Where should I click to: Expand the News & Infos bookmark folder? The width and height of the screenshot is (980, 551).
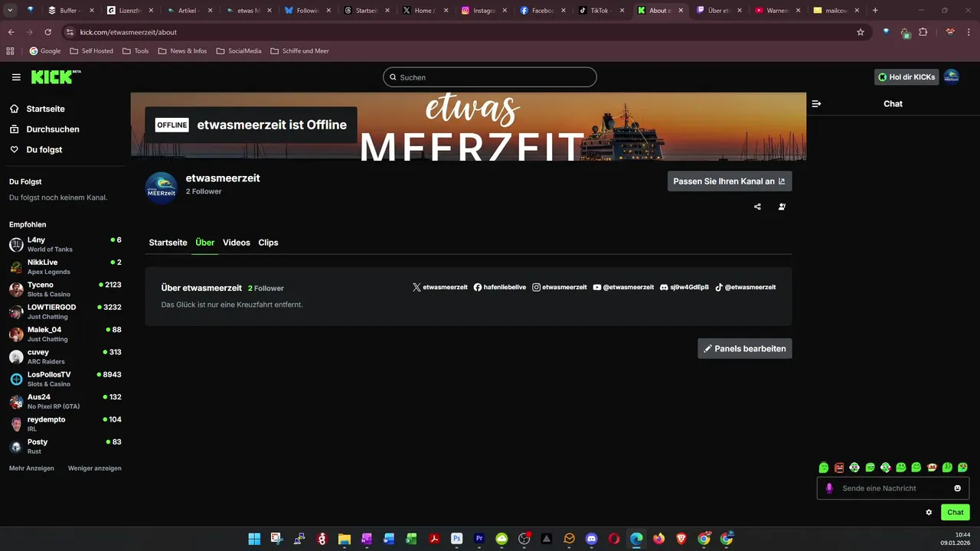182,51
